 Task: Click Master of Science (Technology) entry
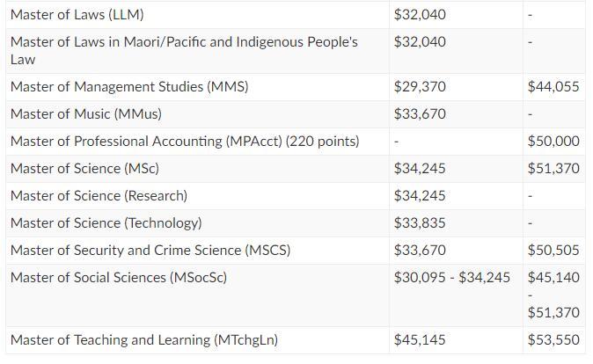tap(106, 223)
